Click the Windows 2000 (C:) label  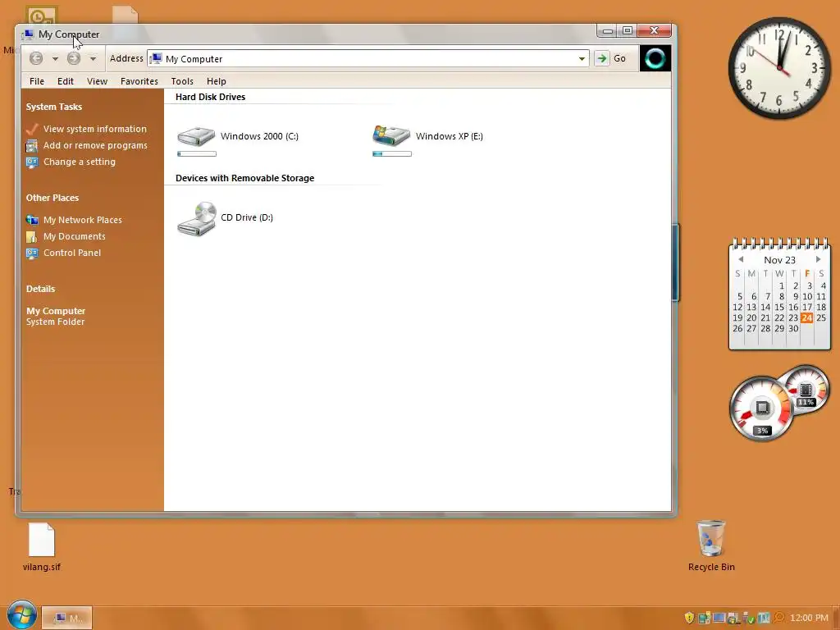[x=259, y=136]
